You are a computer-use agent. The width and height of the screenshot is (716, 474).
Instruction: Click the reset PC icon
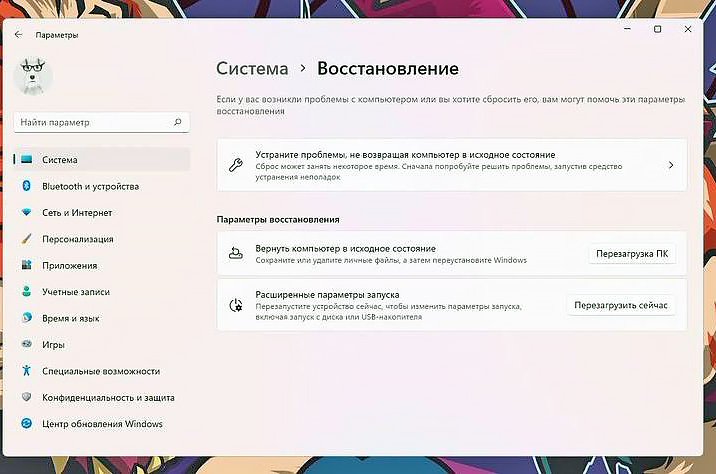coord(236,253)
